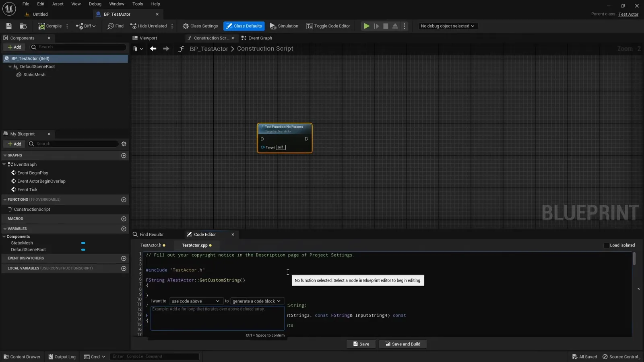Image resolution: width=644 pixels, height=362 pixels.
Task: Click the Eject icon in play controls
Action: [395, 26]
